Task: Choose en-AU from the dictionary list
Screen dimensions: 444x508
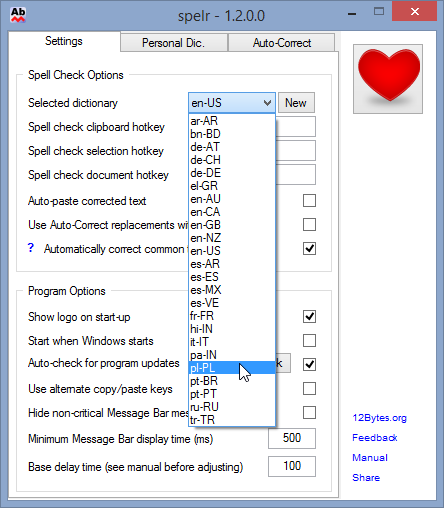Action: point(232,199)
